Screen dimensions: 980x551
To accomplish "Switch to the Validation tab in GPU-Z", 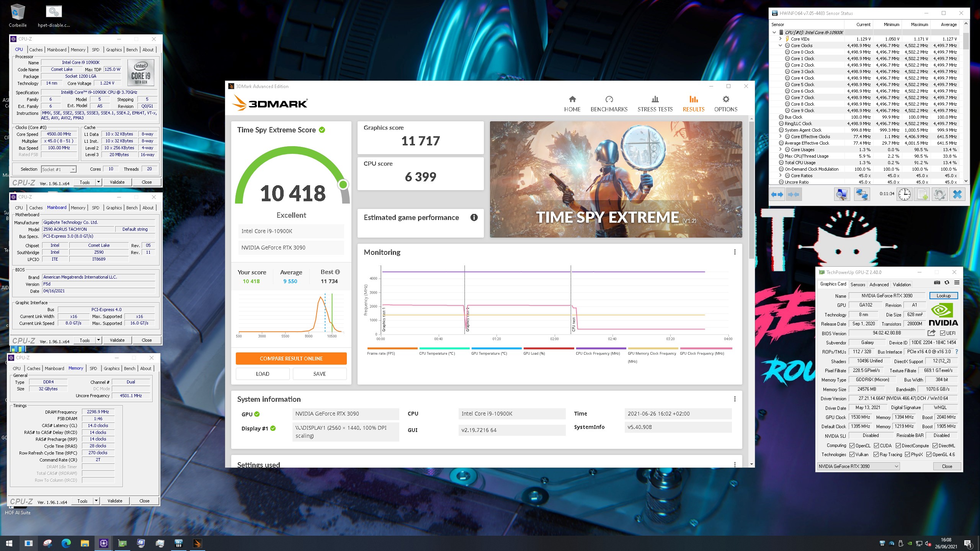I will point(902,284).
